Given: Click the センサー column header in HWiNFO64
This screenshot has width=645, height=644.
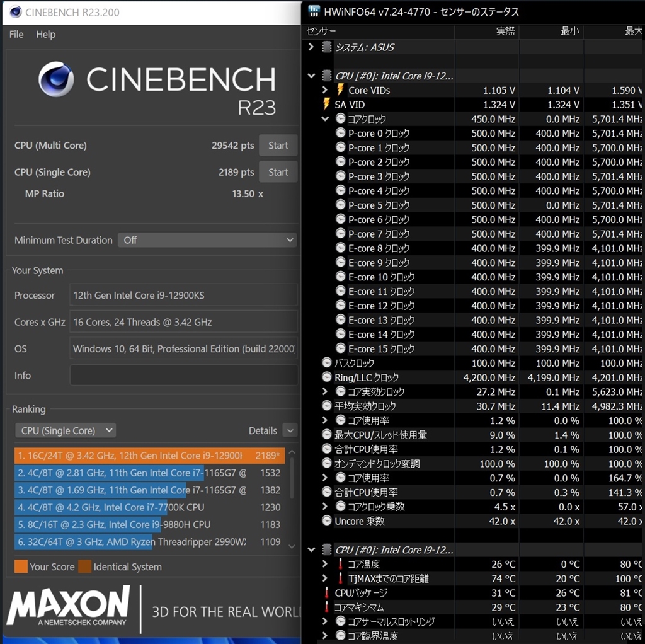Looking at the screenshot, I should (x=321, y=31).
